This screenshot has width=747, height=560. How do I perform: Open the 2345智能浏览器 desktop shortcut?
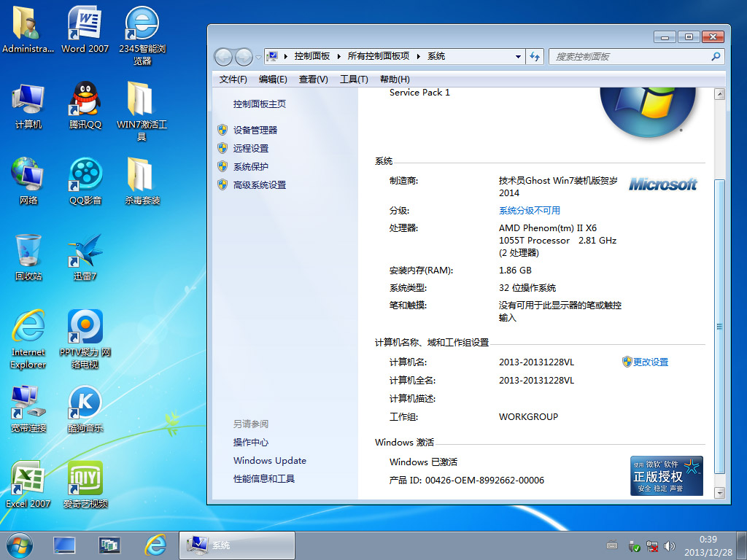142,36
